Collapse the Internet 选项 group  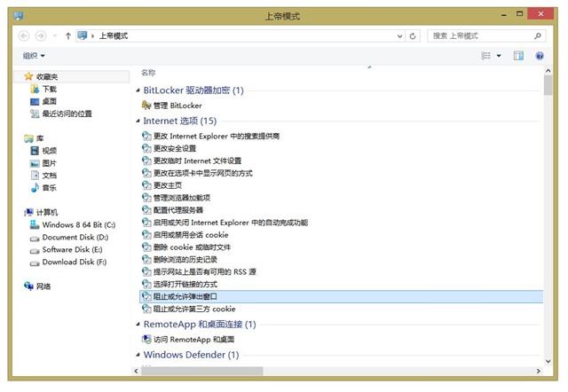pyautogui.click(x=138, y=122)
